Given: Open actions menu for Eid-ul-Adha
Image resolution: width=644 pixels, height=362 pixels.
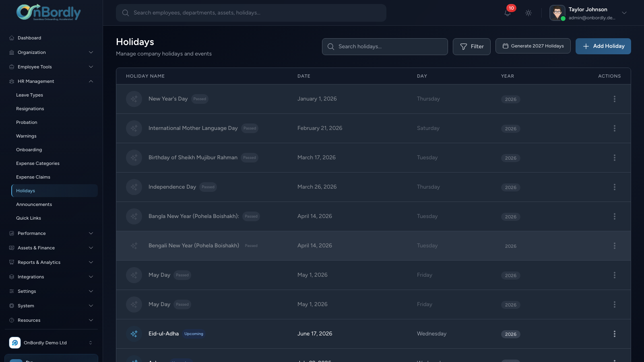Looking at the screenshot, I should point(615,334).
